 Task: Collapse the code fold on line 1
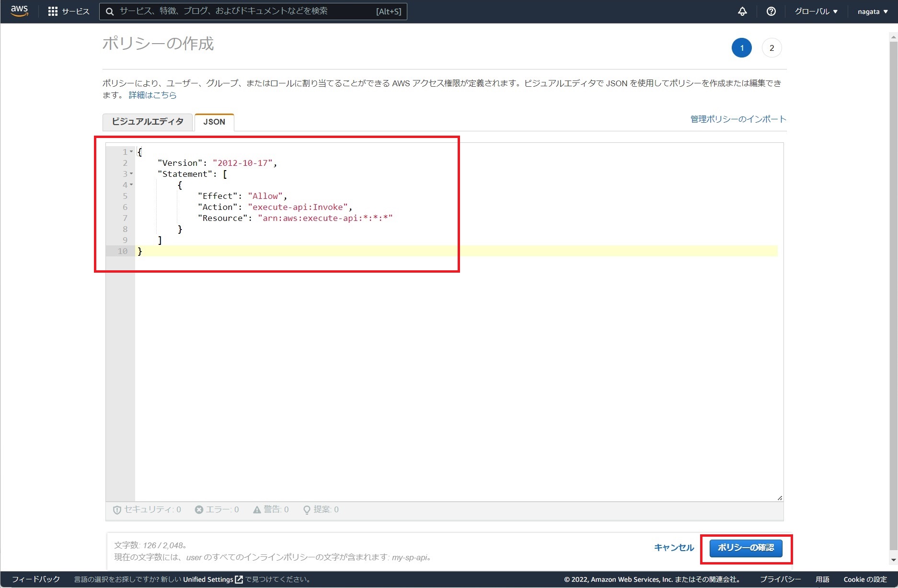tap(130, 151)
